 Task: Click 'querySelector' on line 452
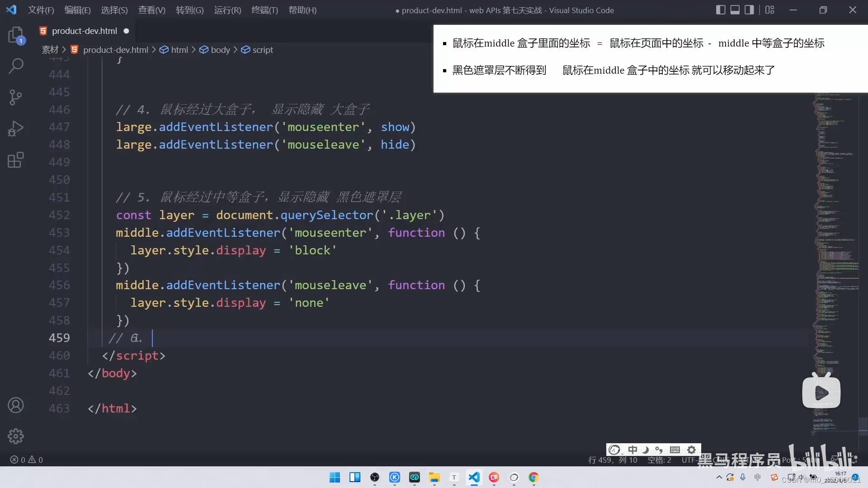(327, 215)
